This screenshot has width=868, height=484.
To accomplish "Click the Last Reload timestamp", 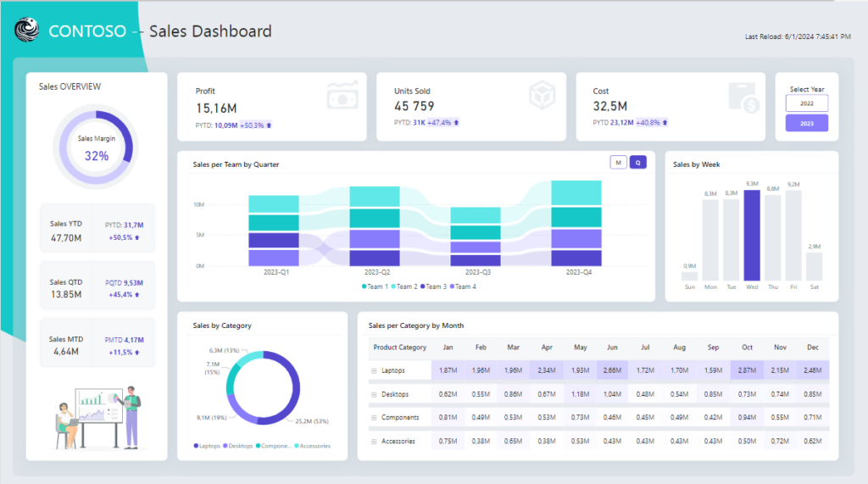I will tap(798, 36).
